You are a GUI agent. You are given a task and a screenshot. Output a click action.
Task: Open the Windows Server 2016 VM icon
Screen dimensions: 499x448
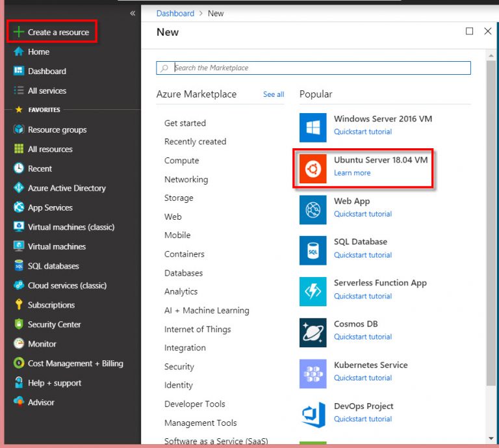(x=313, y=127)
